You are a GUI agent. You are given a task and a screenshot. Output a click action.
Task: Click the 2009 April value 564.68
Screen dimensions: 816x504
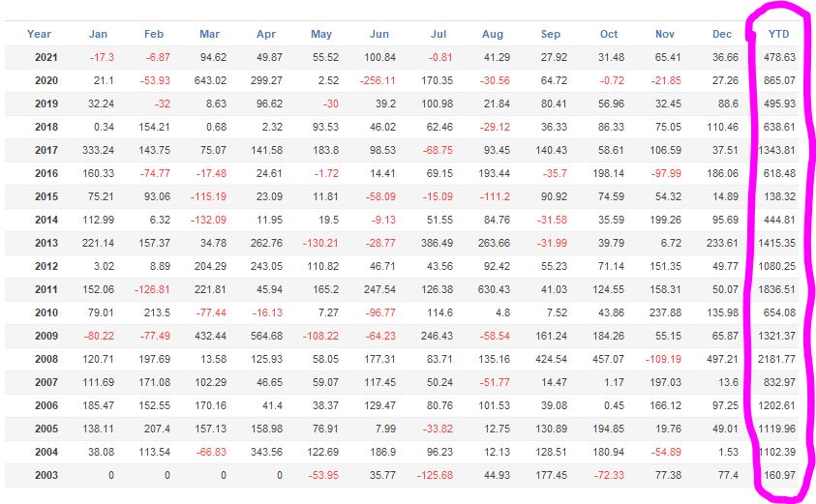pos(266,336)
